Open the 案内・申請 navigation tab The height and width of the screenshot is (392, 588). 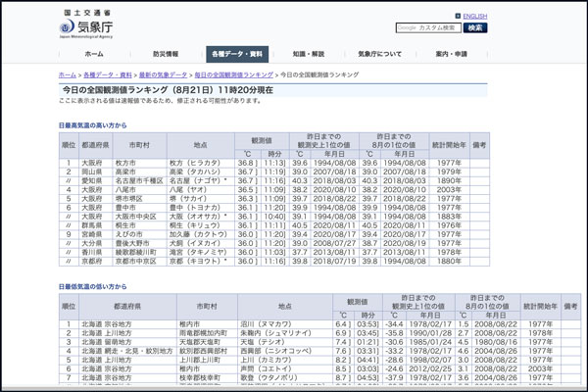[451, 54]
